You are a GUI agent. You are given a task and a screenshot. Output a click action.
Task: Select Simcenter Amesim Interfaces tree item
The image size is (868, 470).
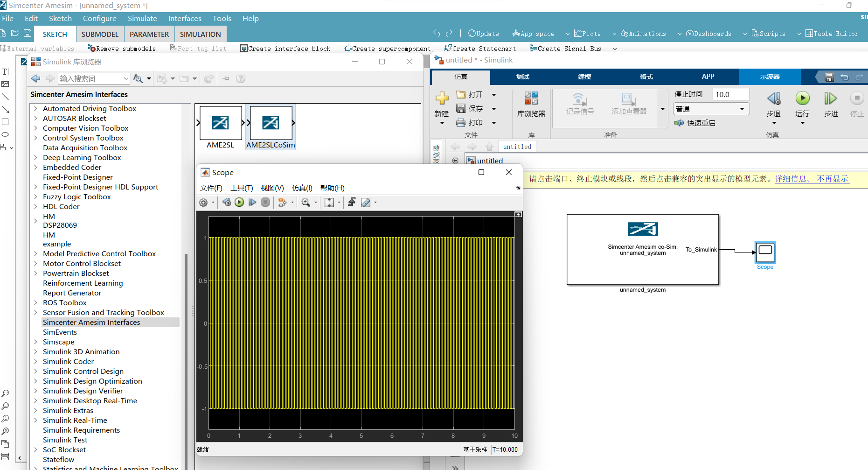point(91,322)
